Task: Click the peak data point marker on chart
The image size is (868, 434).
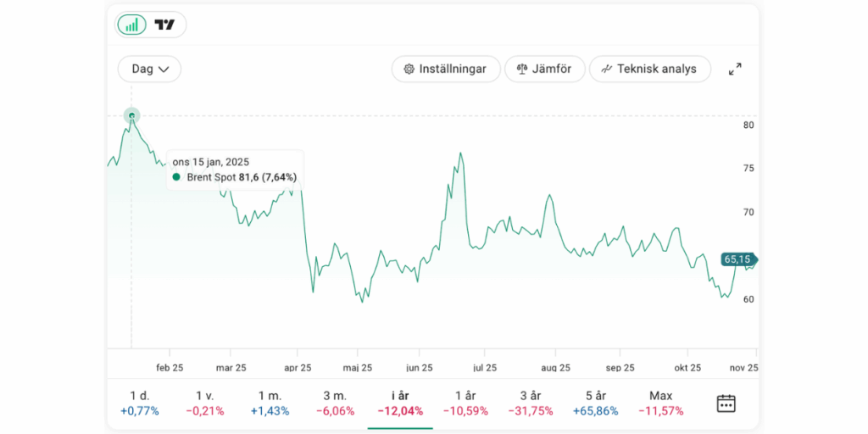Action: (x=131, y=116)
